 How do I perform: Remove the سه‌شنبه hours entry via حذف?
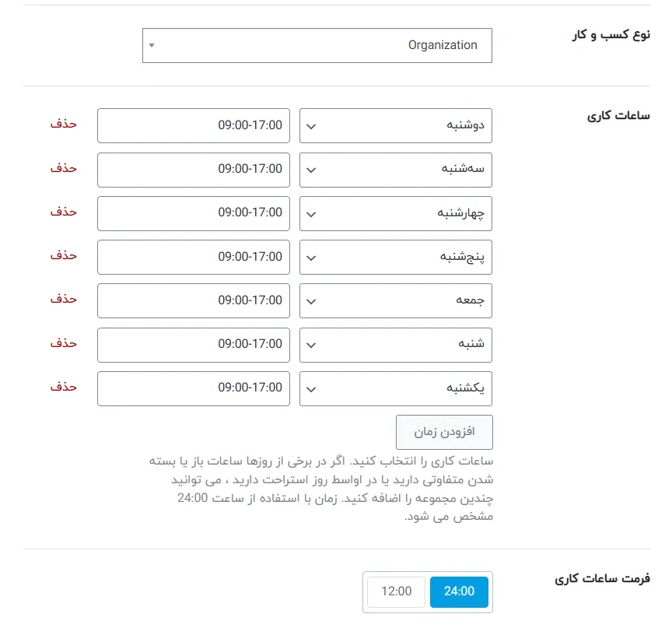pos(65,170)
